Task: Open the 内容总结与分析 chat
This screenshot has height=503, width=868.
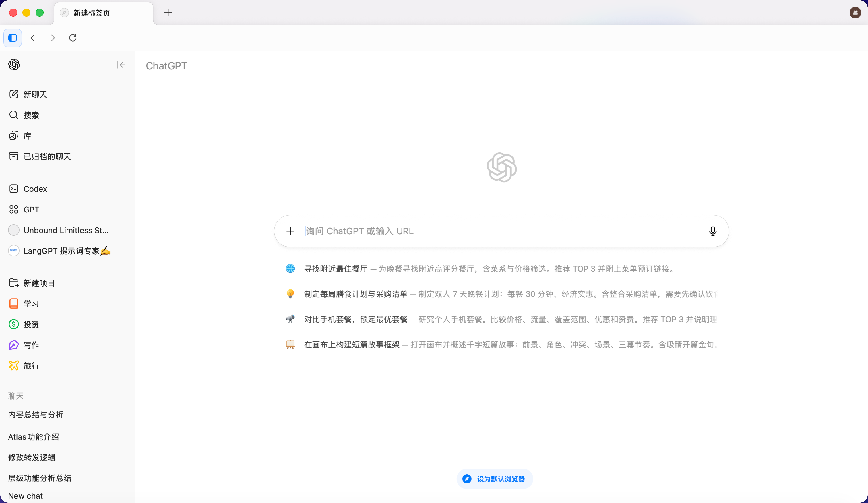Action: coord(36,415)
